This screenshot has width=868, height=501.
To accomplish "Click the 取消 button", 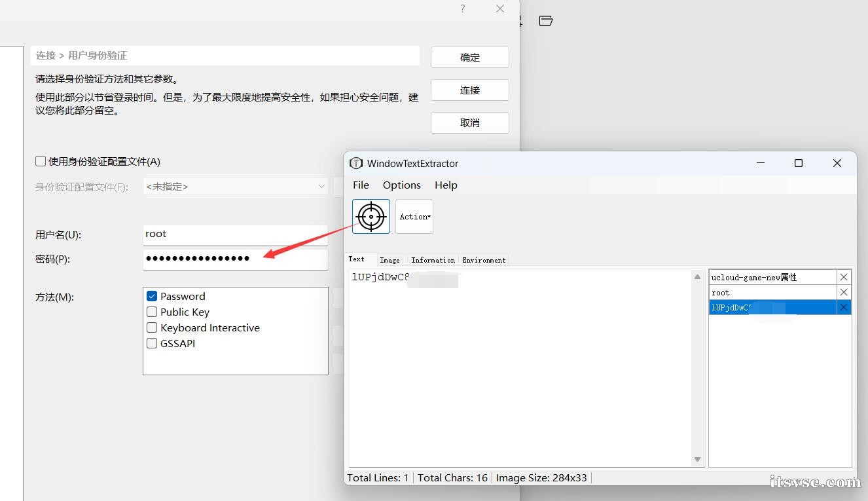I will tap(470, 122).
